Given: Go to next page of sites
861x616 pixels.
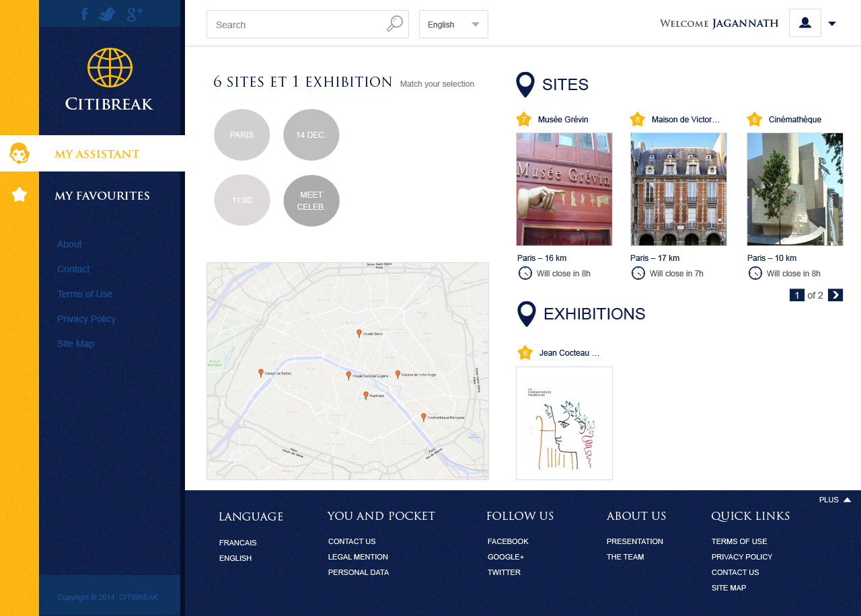Looking at the screenshot, I should tap(835, 295).
